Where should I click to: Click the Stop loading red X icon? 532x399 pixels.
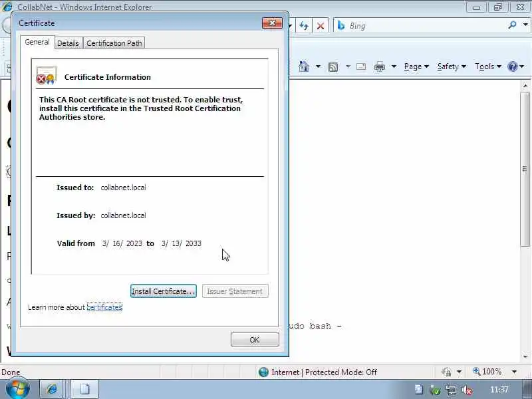click(321, 26)
